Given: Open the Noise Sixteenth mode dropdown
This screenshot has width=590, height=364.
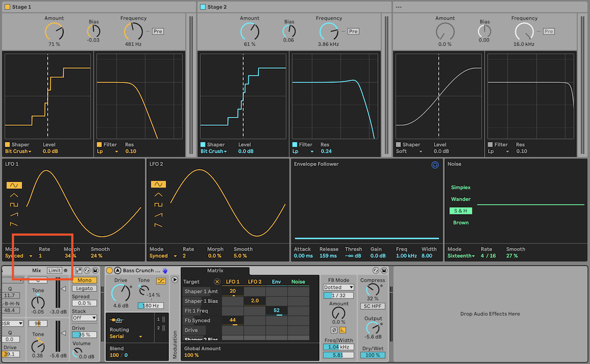Looking at the screenshot, I should [461, 256].
